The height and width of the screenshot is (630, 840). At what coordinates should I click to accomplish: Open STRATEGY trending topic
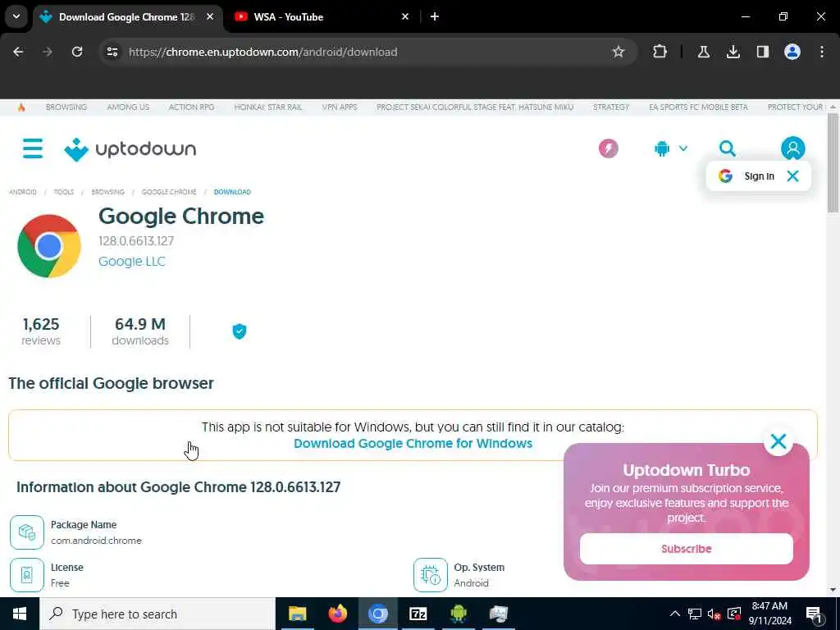tap(610, 107)
